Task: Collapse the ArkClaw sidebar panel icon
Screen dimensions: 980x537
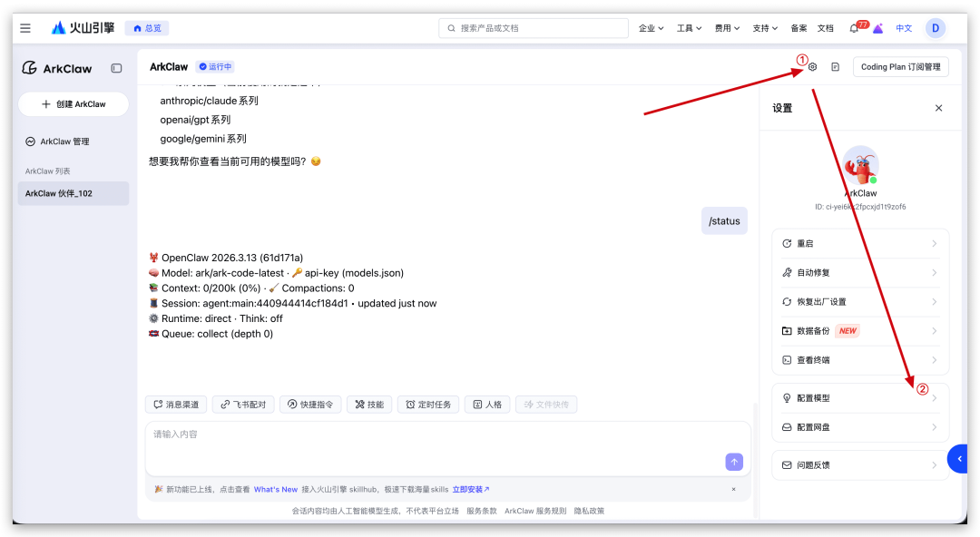Action: tap(116, 68)
